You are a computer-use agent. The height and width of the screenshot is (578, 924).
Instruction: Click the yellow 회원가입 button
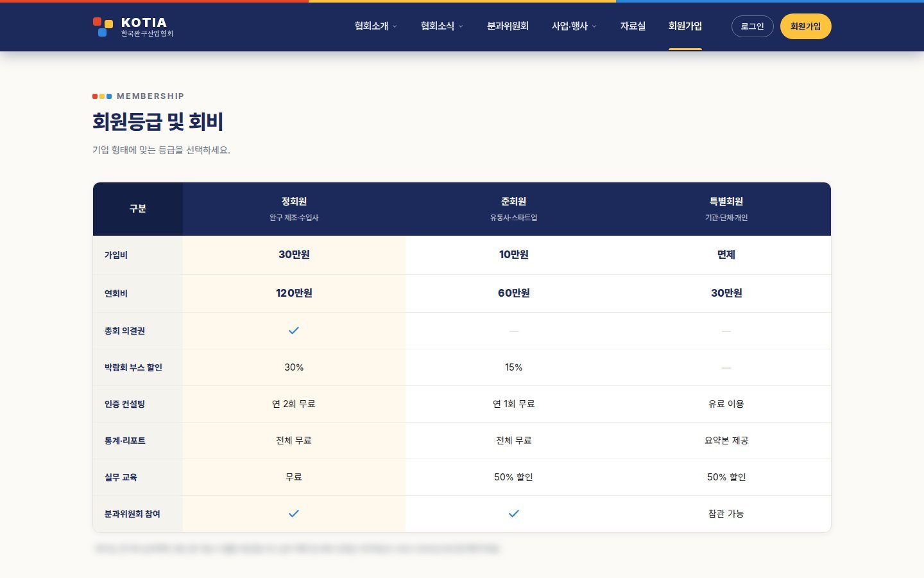pos(806,26)
